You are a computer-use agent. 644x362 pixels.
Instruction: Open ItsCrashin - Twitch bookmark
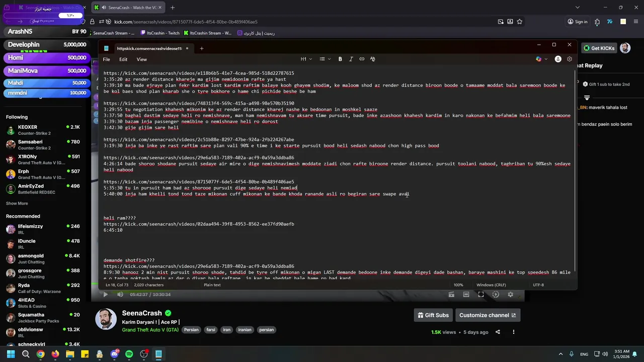point(160,33)
